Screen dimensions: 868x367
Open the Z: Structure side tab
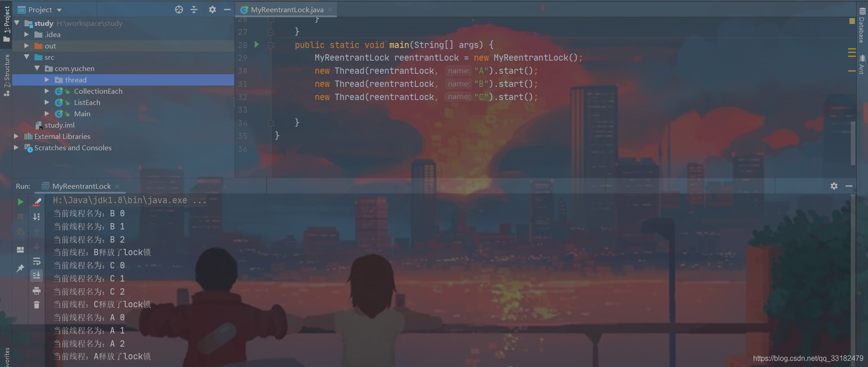tap(6, 75)
